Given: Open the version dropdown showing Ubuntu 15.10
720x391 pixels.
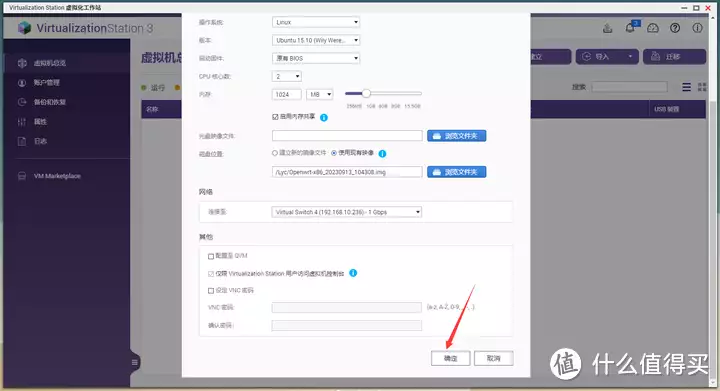Looking at the screenshot, I should pos(316,40).
